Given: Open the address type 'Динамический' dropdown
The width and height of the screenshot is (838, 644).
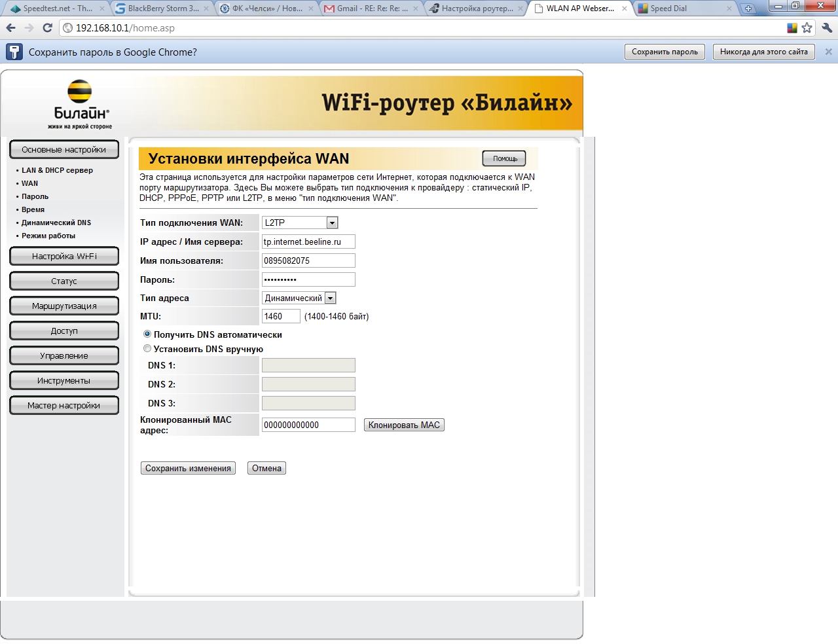Looking at the screenshot, I should (x=299, y=298).
